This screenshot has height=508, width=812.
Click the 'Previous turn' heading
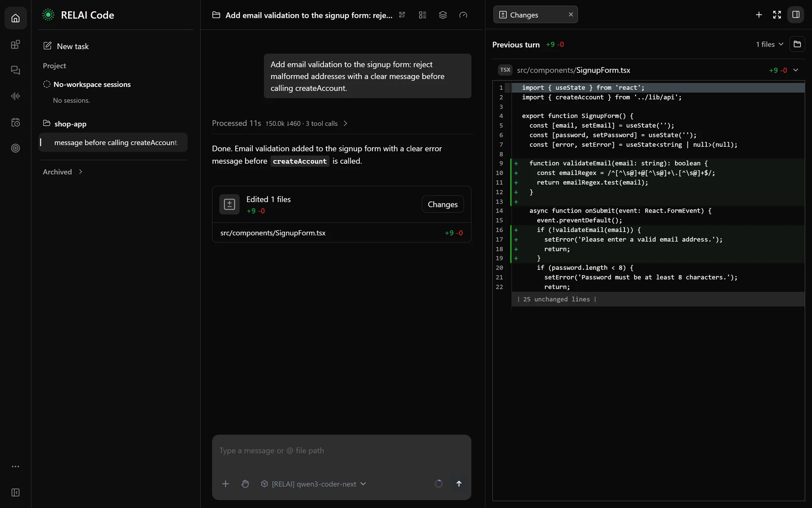click(x=516, y=45)
